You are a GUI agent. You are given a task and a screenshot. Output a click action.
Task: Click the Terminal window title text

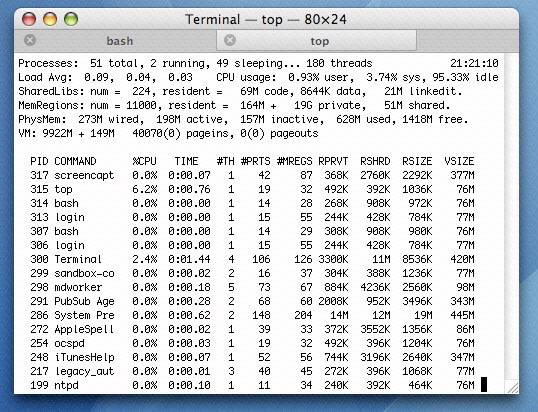pyautogui.click(x=266, y=19)
